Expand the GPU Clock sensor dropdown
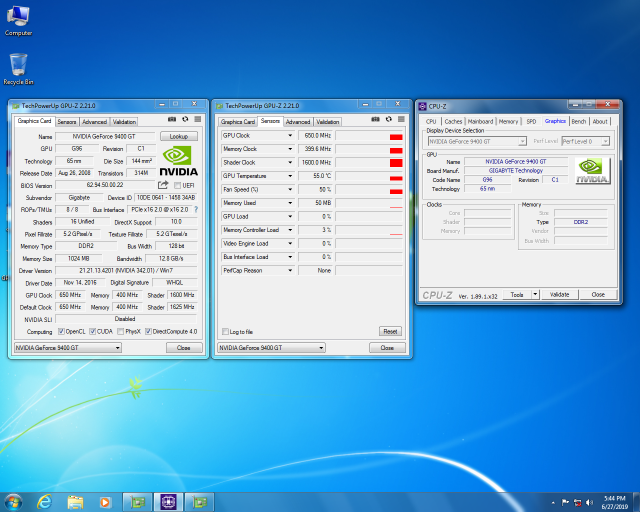Viewport: 640px width, 512px height. coord(290,136)
